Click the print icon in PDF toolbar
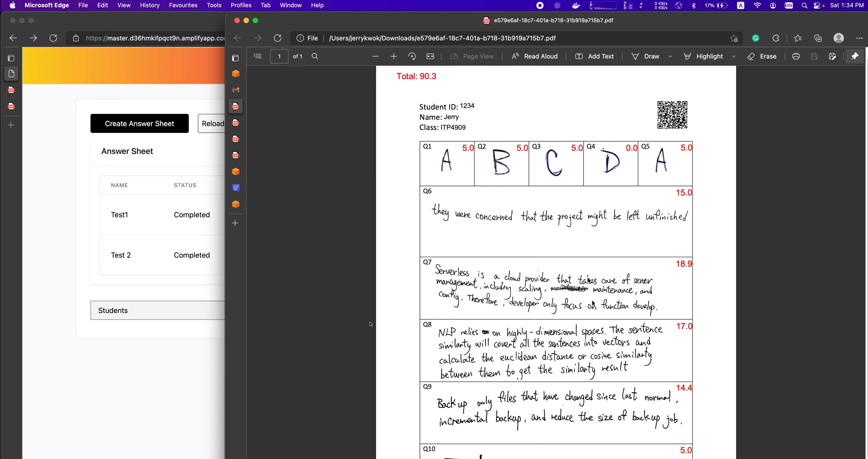The height and width of the screenshot is (459, 868). (796, 56)
